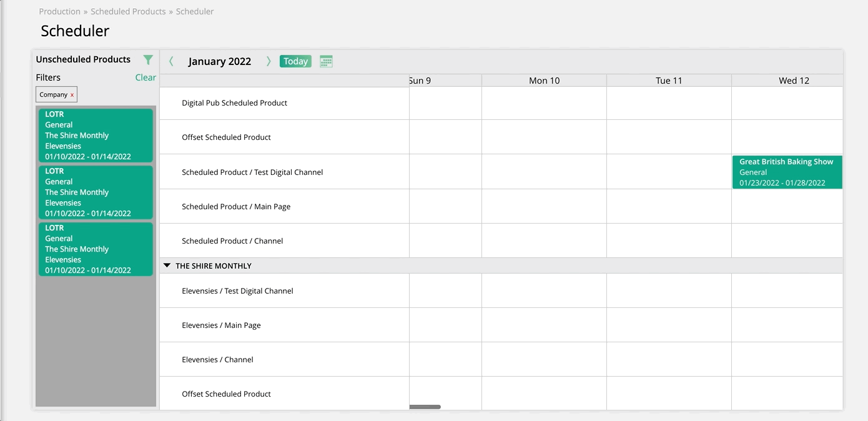
Task: Navigate to Scheduled Products breadcrumb
Action: 128,11
